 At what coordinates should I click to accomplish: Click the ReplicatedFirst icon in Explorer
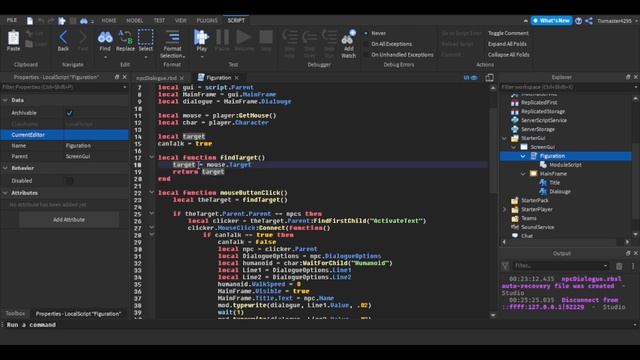pyautogui.click(x=515, y=102)
